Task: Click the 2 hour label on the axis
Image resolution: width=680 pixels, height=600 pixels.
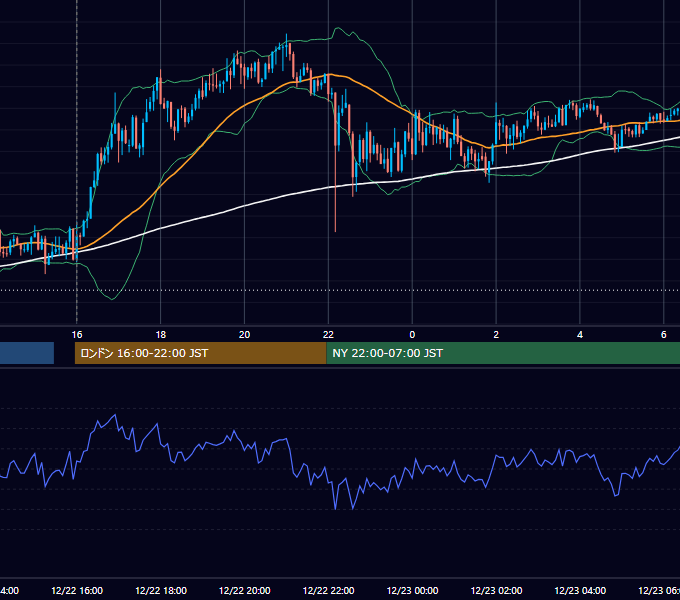Action: pyautogui.click(x=496, y=334)
